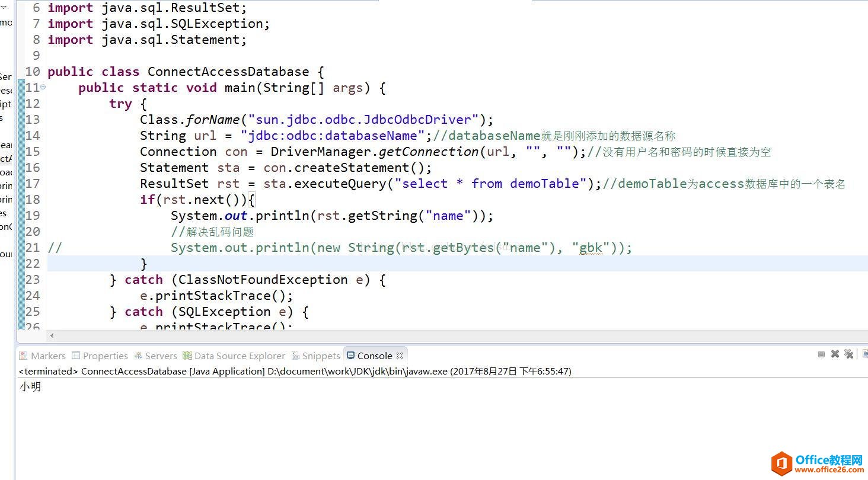Click the string "sun.jdbc.odbc.JdbcOdbcDriver"
Viewport: 868px width, 480px height.
(363, 120)
